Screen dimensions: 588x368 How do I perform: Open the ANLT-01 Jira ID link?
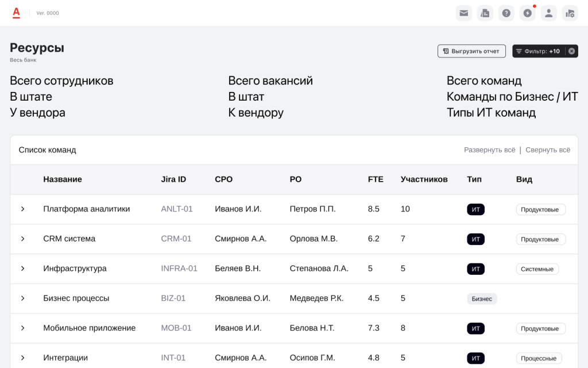click(177, 209)
